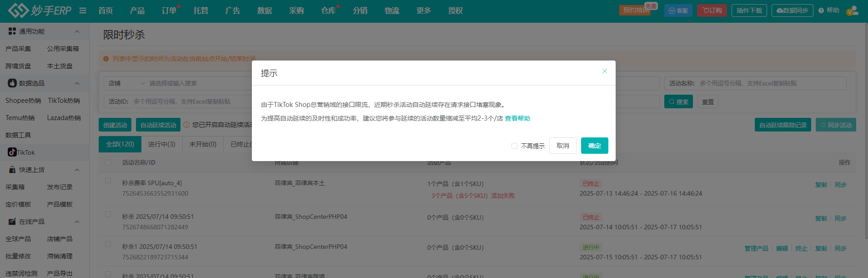
Task: Click the red 订购 cart button
Action: coord(712,10)
